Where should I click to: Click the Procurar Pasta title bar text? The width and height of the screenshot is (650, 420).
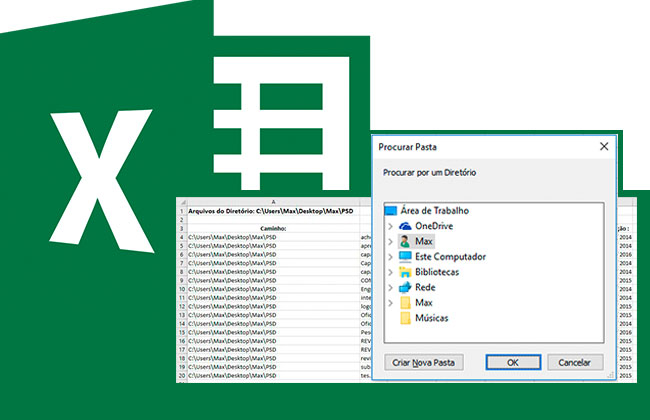(x=407, y=147)
